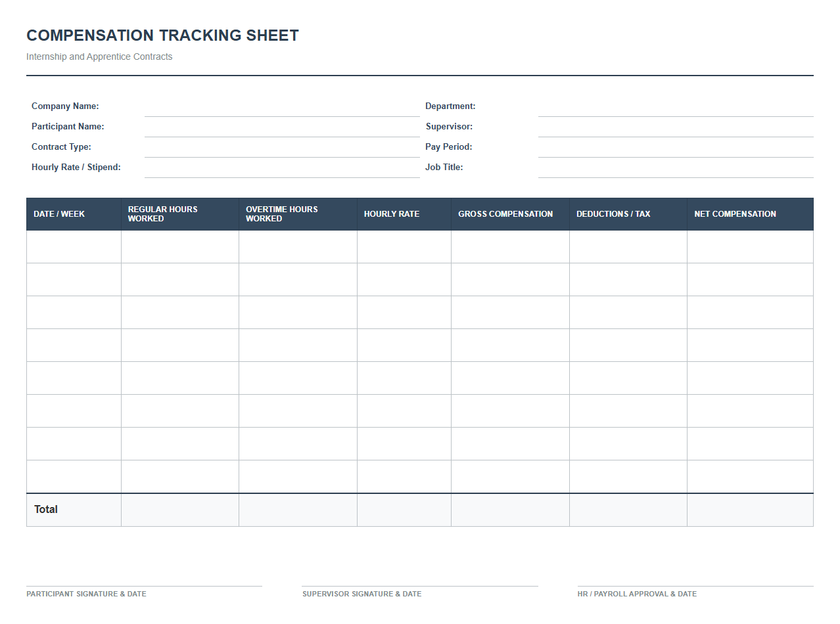This screenshot has width=840, height=624.
Task: Click the Total cell under Overtime Hours Worked
Action: (x=298, y=510)
